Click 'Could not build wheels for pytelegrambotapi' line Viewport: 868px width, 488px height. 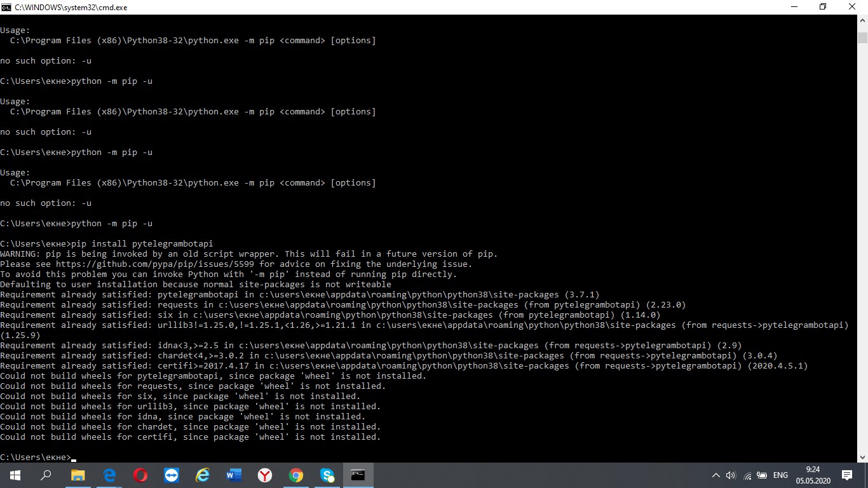pyautogui.click(x=214, y=376)
